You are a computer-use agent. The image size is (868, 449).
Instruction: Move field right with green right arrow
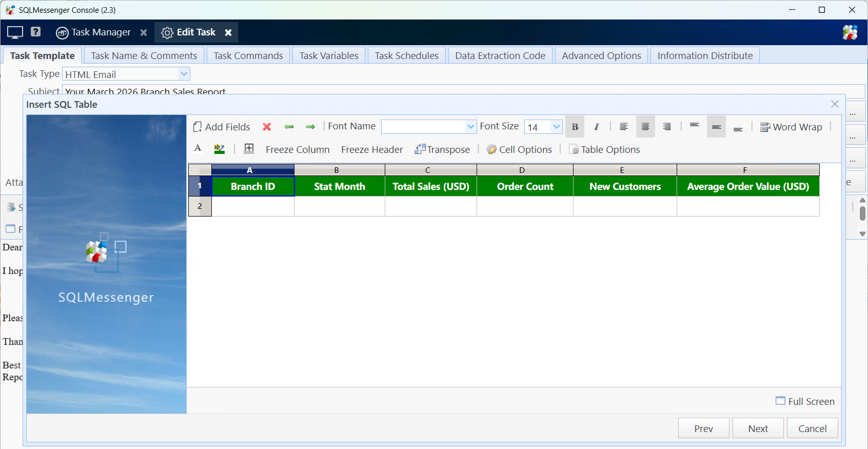point(310,127)
